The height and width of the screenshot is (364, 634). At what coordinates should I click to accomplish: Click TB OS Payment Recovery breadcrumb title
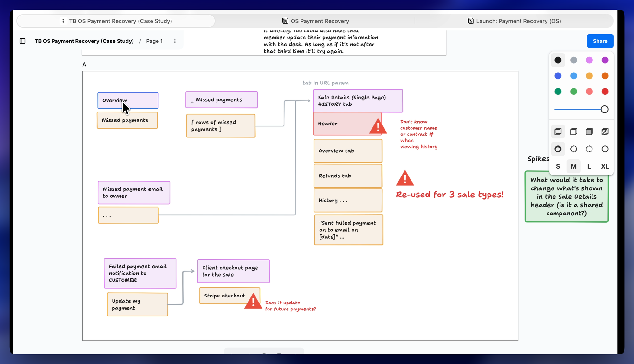pyautogui.click(x=84, y=41)
